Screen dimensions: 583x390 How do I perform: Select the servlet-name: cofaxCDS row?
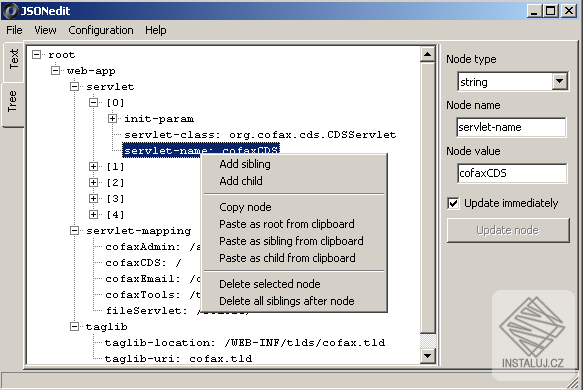[201, 150]
